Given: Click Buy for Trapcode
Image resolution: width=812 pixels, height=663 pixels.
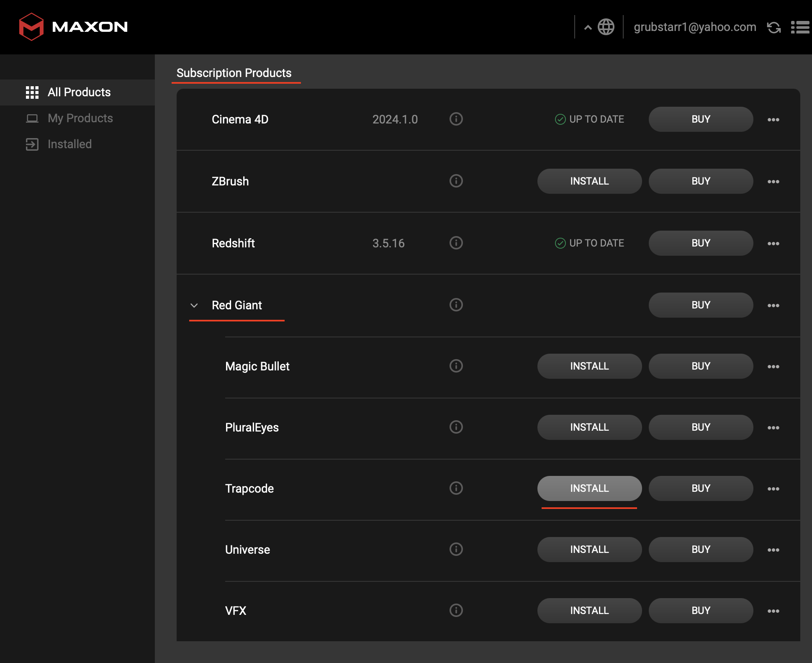Looking at the screenshot, I should click(701, 488).
